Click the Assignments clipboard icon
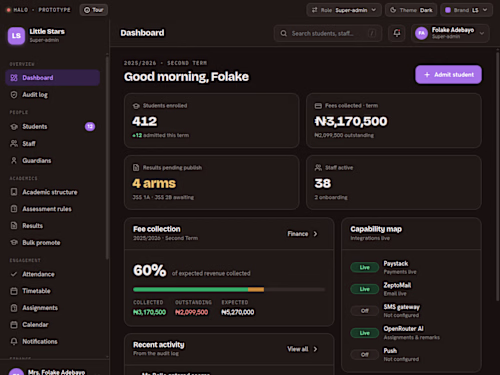The image size is (500, 375). 14,308
